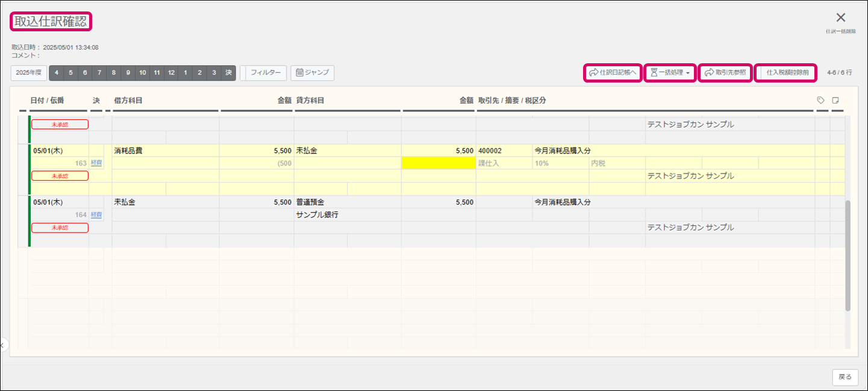Select month tab 4
Screen dimensions: 868x391
57,73
